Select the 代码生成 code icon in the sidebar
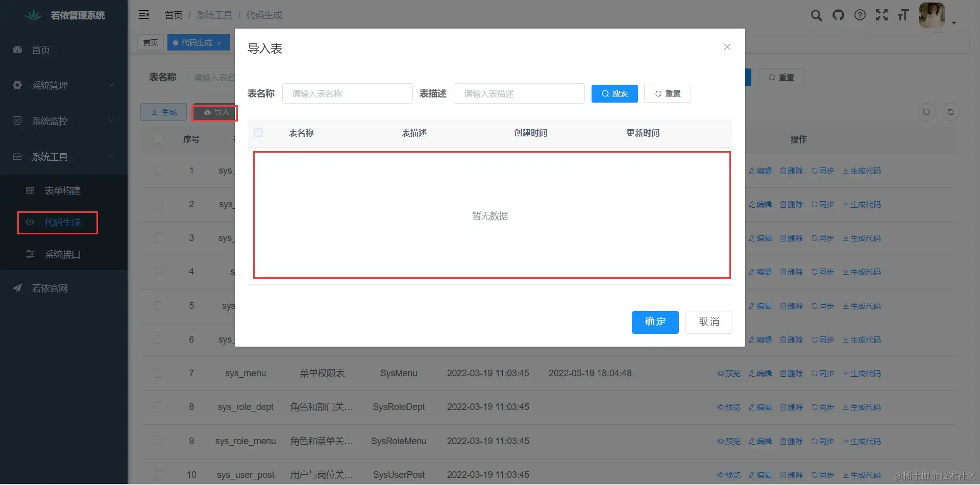 pos(30,222)
